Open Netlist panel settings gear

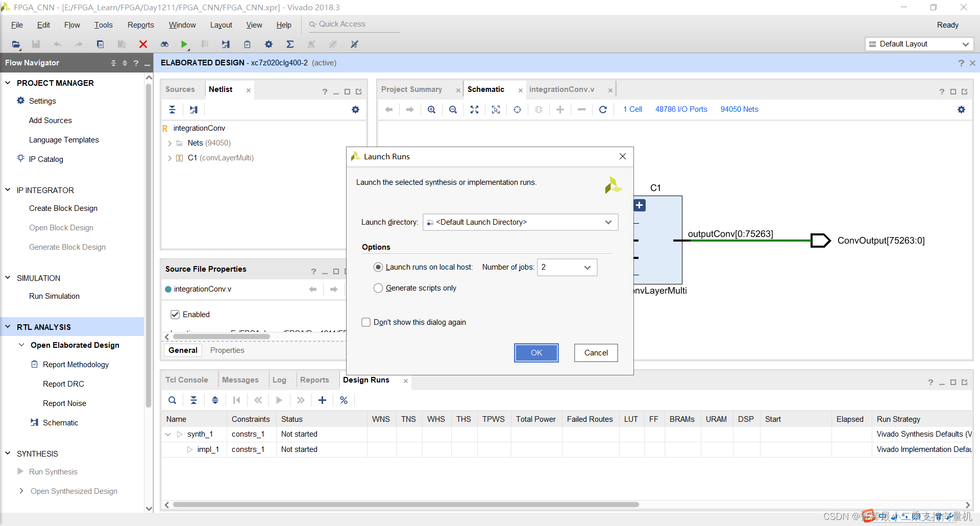point(355,109)
